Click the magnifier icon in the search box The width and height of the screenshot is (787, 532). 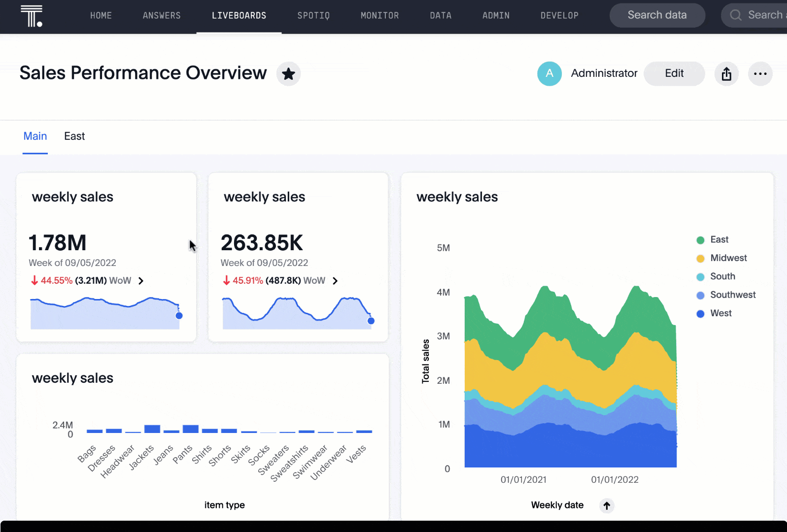coord(735,15)
